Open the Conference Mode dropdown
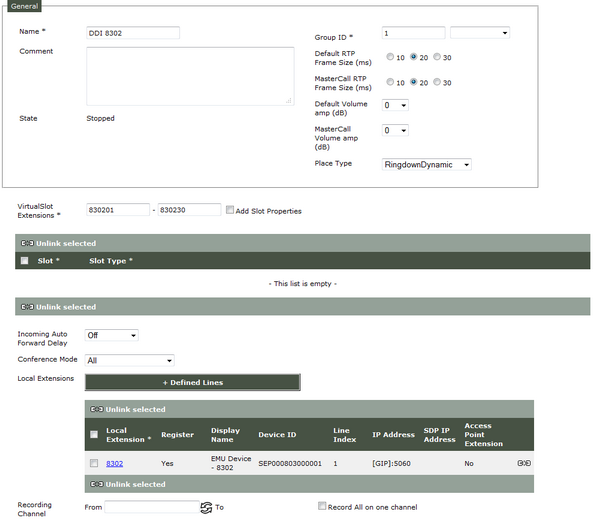The height and width of the screenshot is (520, 593). (129, 360)
